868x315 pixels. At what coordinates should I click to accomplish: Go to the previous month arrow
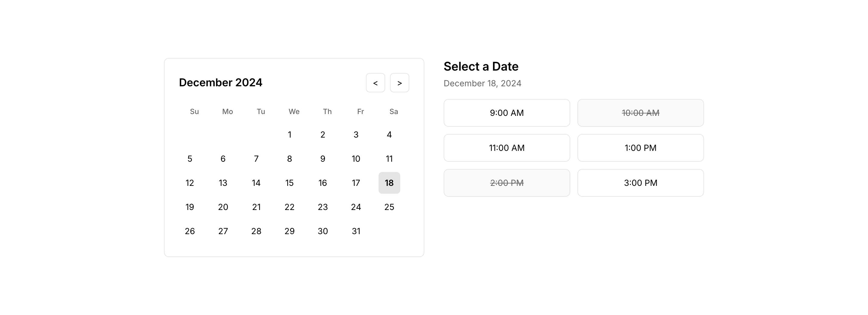pyautogui.click(x=375, y=83)
